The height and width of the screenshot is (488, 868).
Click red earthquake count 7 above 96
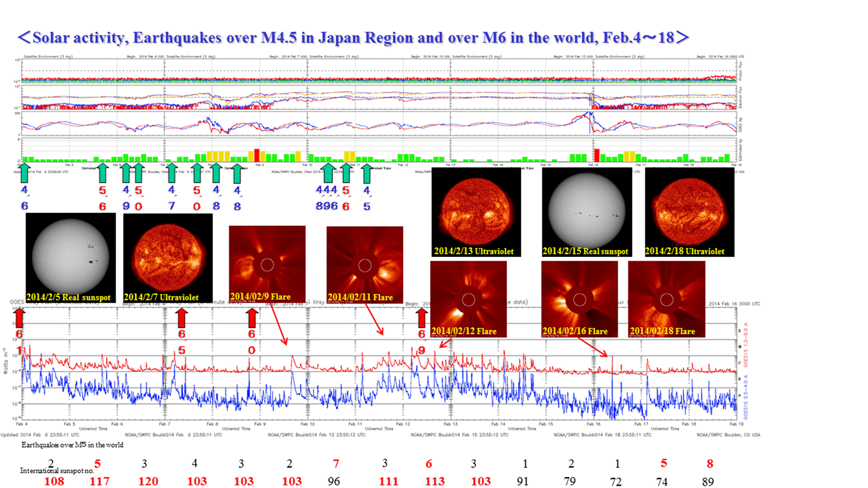pos(336,464)
